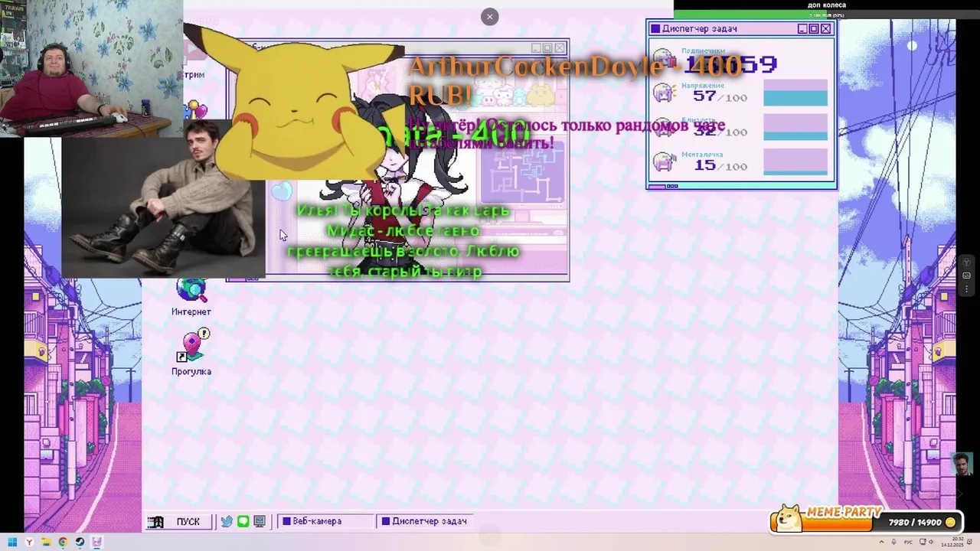Image resolution: width=980 pixels, height=551 pixels.
Task: Click the Meme Party 7980 / 14900 counter
Action: (915, 523)
